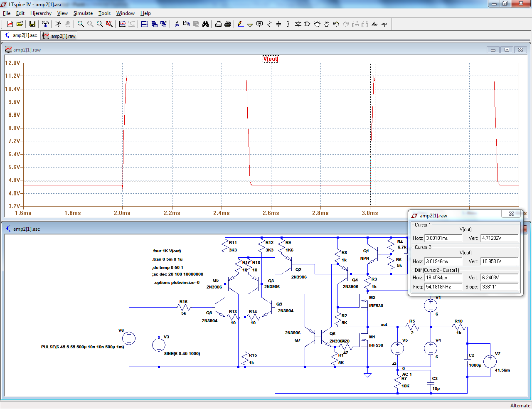Viewport: 532px width, 409px height.
Task: Open the View menu
Action: (x=62, y=13)
